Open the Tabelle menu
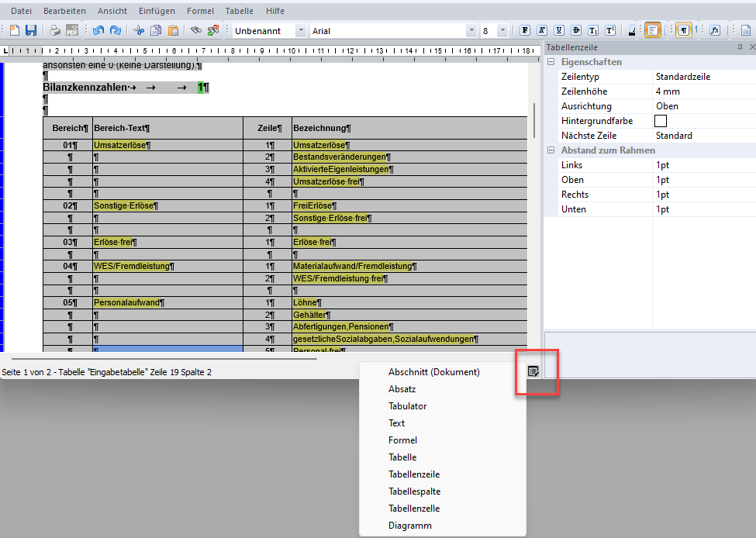 click(239, 12)
